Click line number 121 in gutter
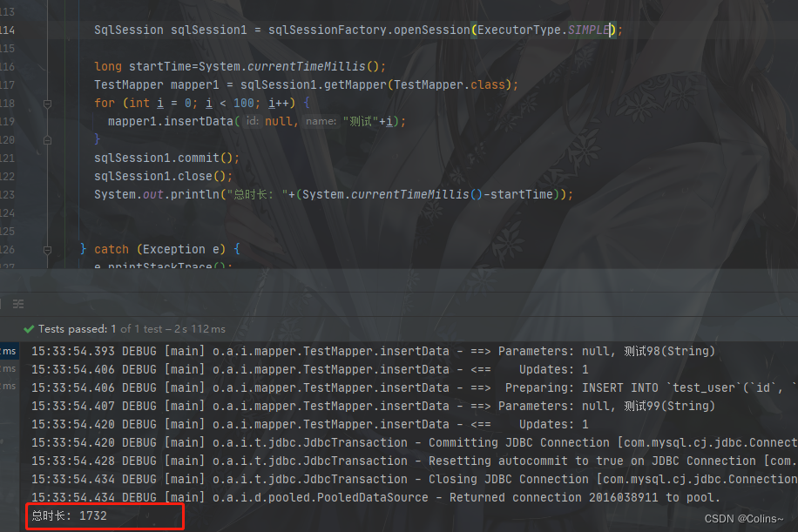The height and width of the screenshot is (532, 798). [x=7, y=158]
